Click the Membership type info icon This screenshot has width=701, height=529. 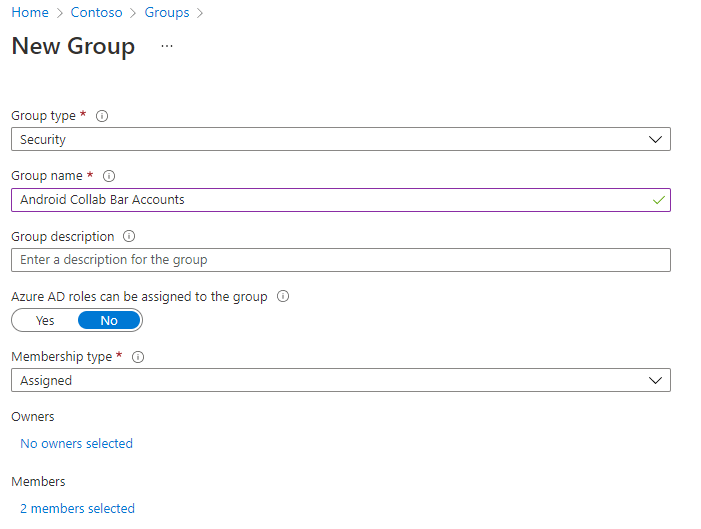pyautogui.click(x=138, y=357)
